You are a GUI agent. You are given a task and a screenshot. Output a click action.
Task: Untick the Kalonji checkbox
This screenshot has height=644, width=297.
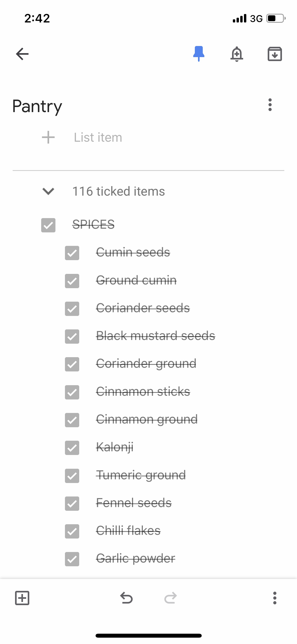pyautogui.click(x=72, y=448)
